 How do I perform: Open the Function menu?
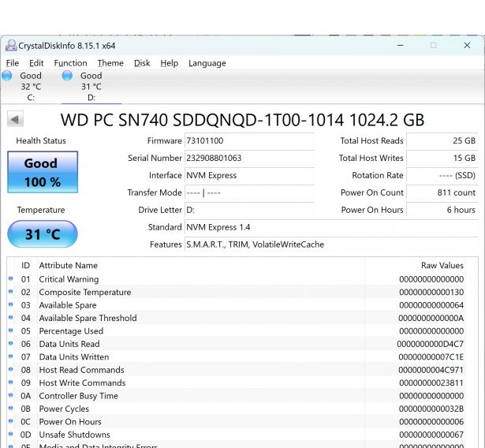[x=70, y=63]
